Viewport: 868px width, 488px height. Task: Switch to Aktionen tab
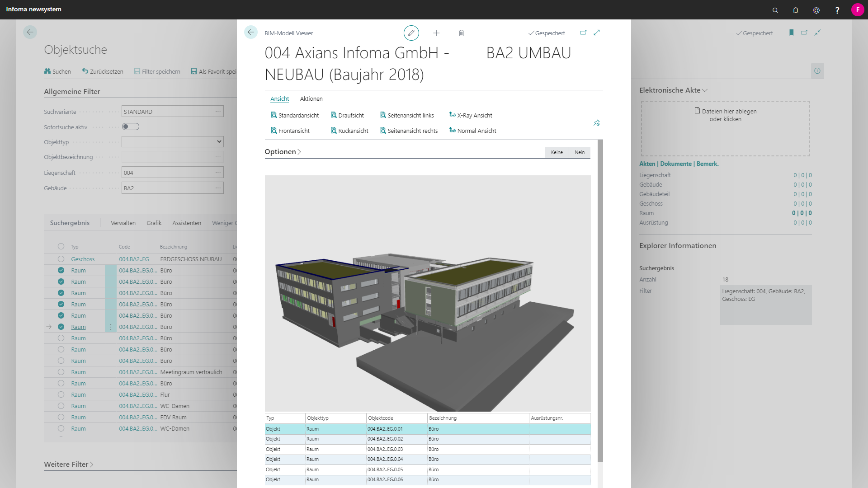311,99
